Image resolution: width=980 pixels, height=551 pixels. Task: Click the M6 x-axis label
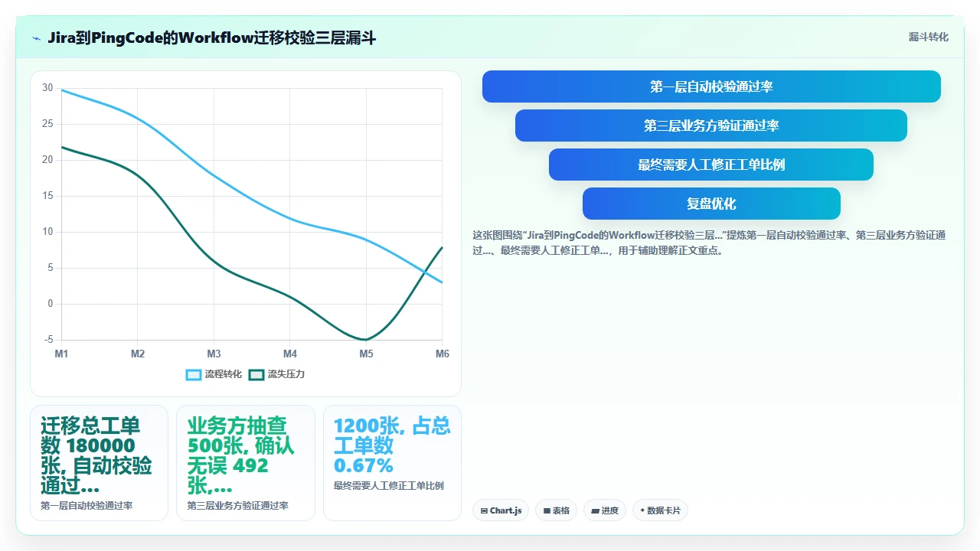click(443, 354)
